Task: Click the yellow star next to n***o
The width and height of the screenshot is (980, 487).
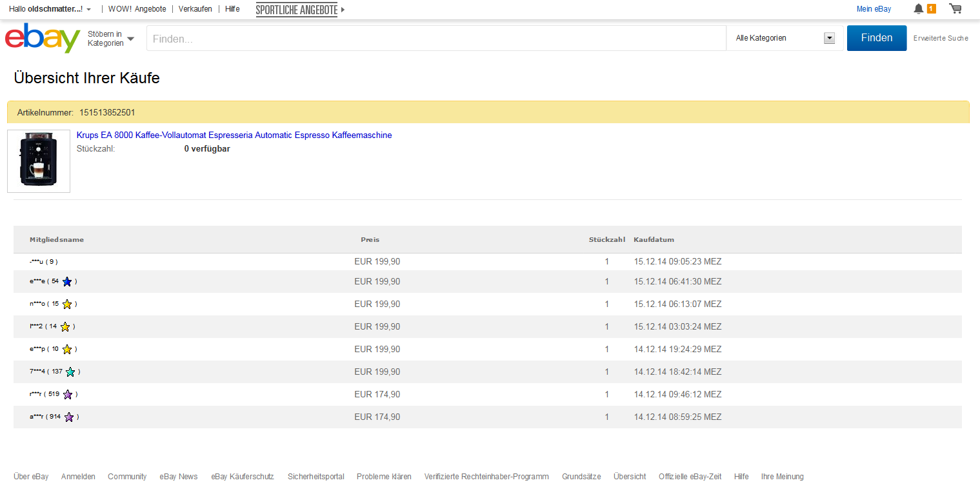Action: (x=67, y=304)
